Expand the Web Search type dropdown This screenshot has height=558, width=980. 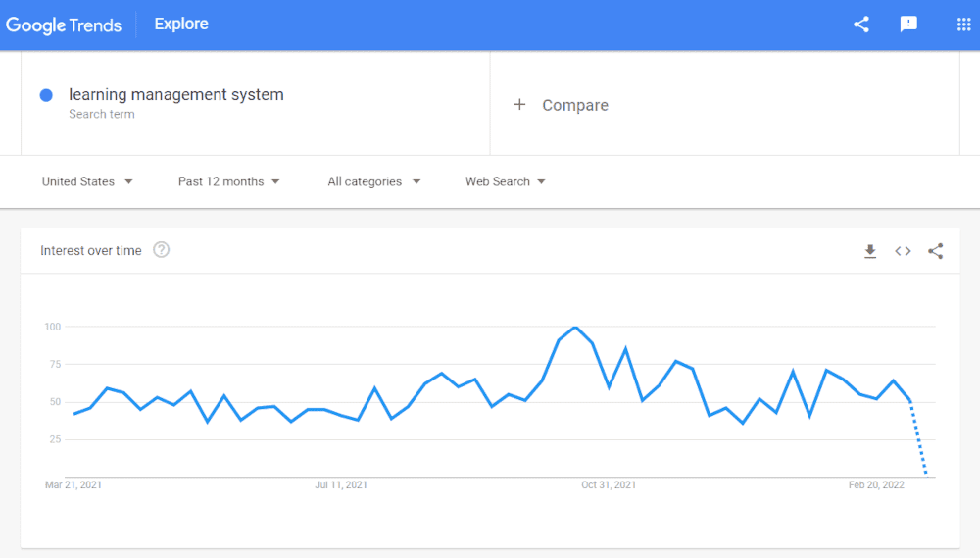tap(506, 181)
